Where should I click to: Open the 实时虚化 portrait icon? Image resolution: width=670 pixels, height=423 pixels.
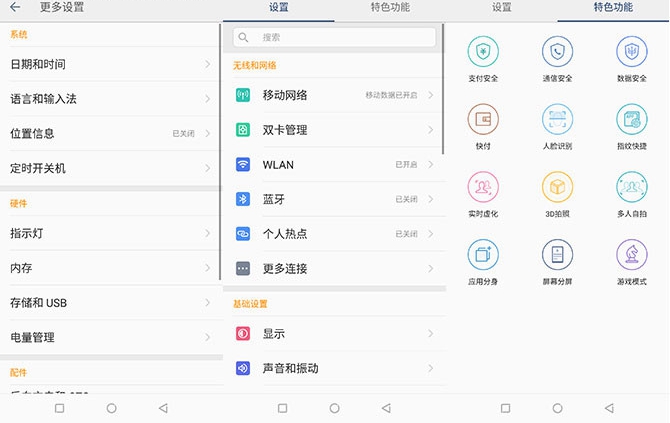[x=483, y=187]
